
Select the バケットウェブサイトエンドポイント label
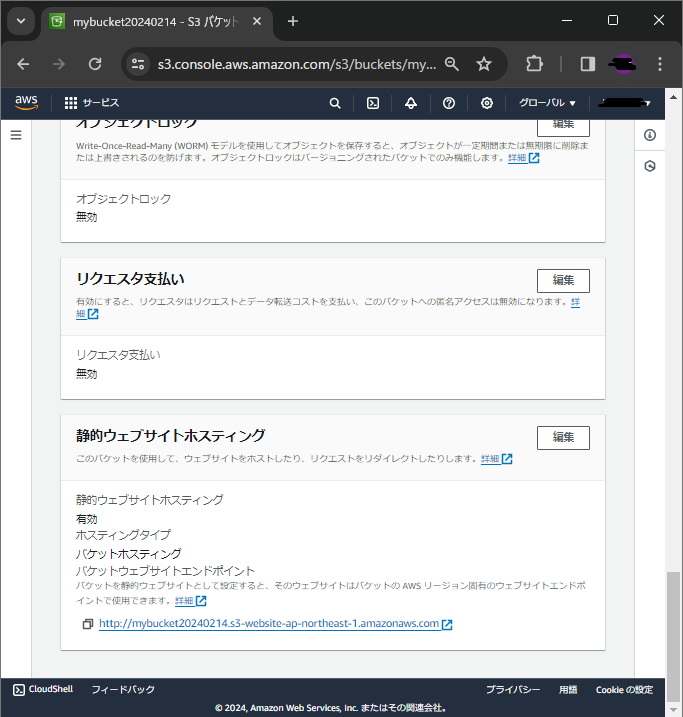pos(165,571)
